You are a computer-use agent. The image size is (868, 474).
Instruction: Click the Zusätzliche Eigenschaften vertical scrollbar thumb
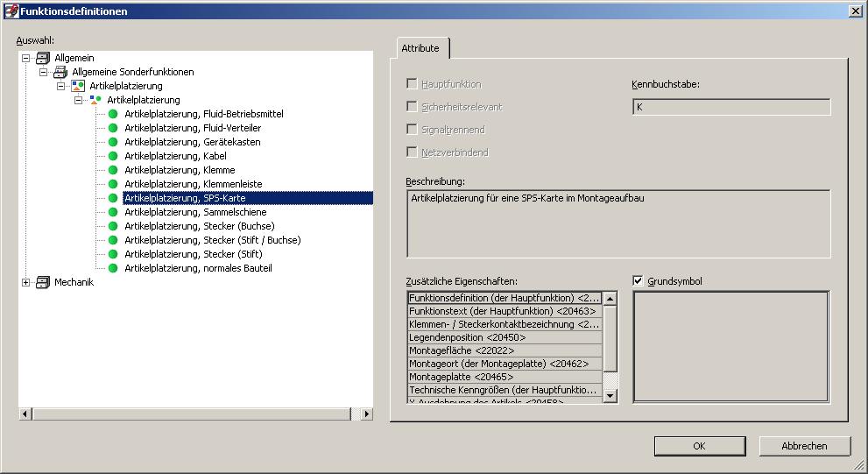(x=610, y=339)
